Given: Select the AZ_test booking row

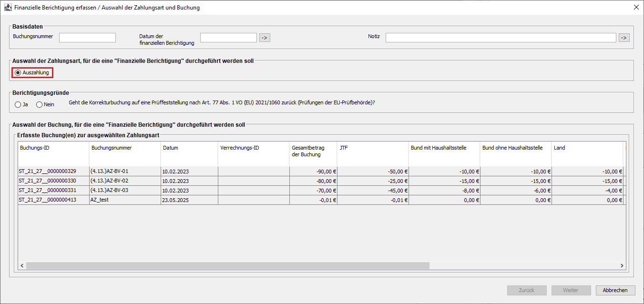Looking at the screenshot, I should [x=125, y=200].
